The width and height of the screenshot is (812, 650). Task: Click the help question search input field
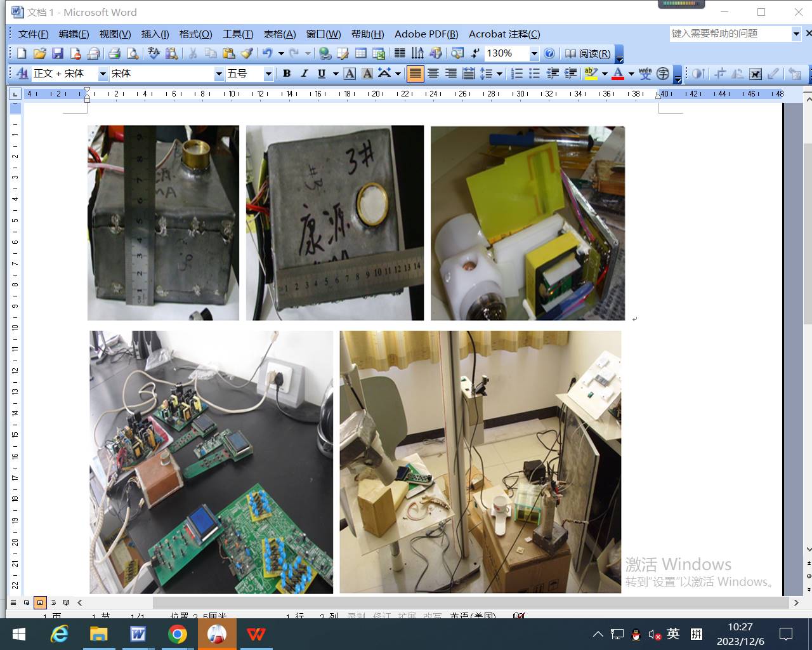pos(730,34)
